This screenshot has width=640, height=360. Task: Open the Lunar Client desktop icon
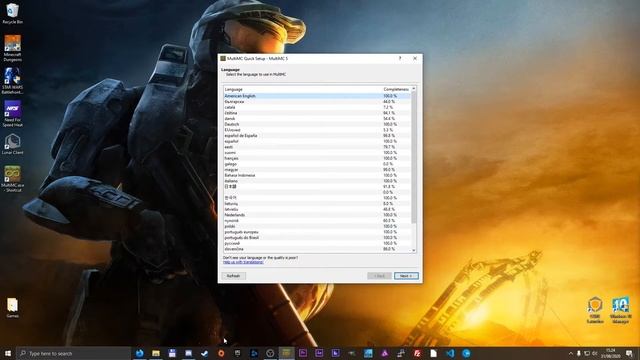(x=13, y=144)
